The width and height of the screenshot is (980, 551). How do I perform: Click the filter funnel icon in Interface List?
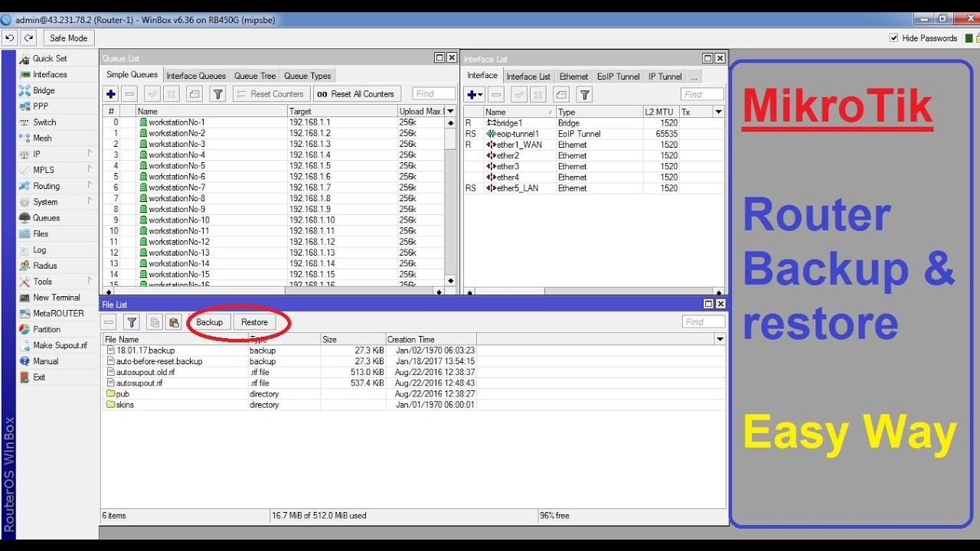[585, 95]
